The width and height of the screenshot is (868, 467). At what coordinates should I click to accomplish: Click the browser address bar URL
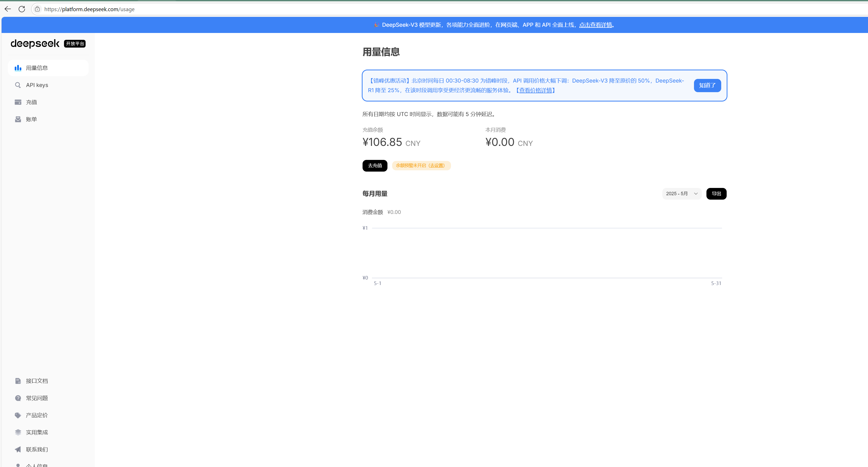89,9
